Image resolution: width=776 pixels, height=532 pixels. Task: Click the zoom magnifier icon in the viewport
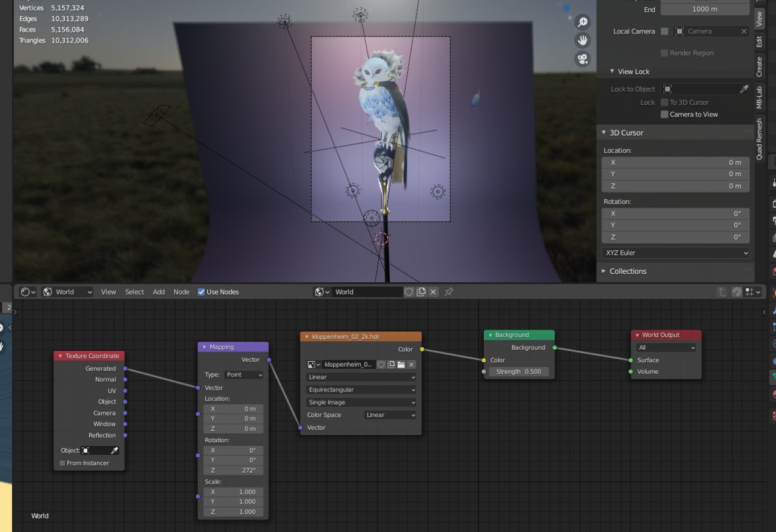(583, 22)
